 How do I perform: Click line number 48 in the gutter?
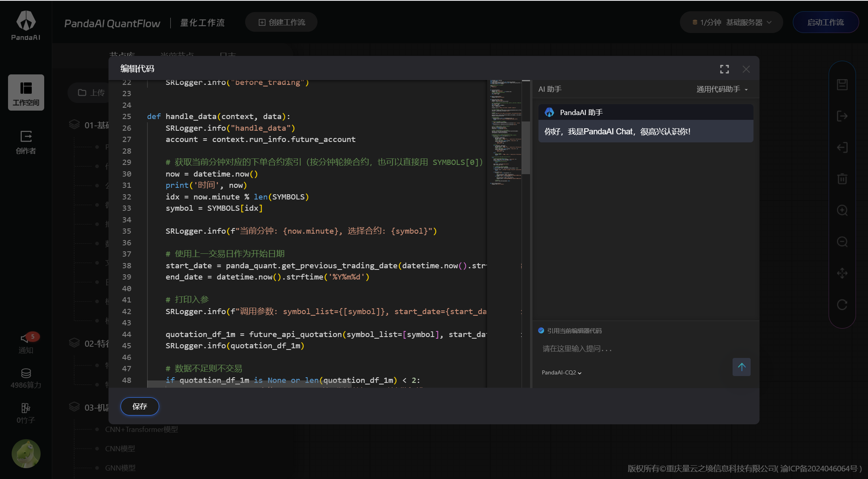[127, 380]
